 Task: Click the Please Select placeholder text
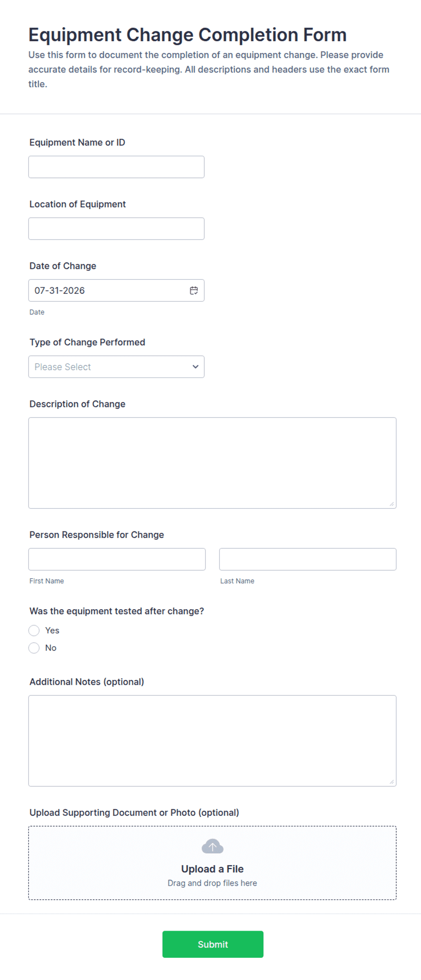click(x=62, y=367)
